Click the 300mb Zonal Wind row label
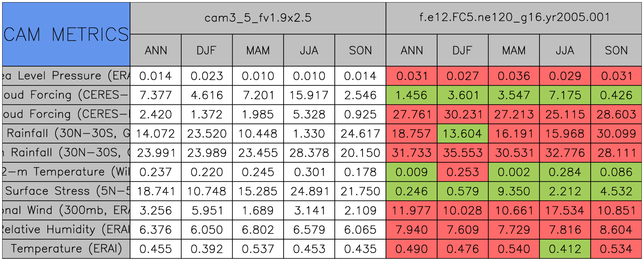644x261 pixels. pos(66,210)
